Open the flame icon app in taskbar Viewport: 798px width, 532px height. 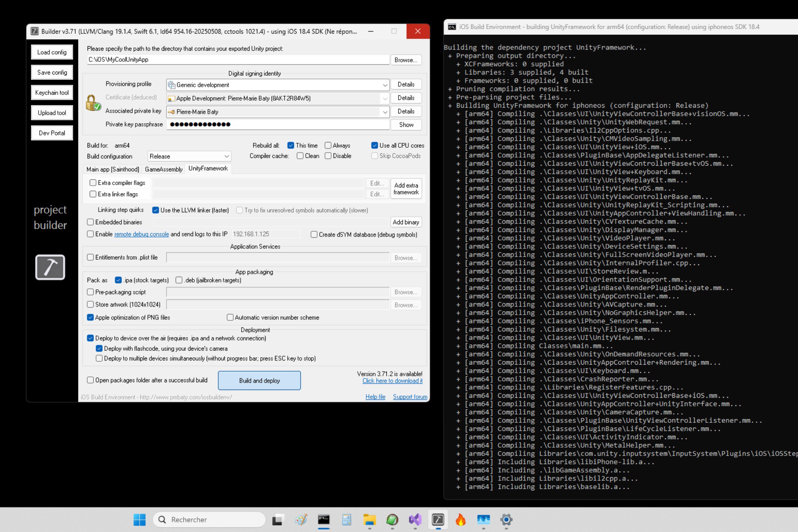tap(461, 520)
